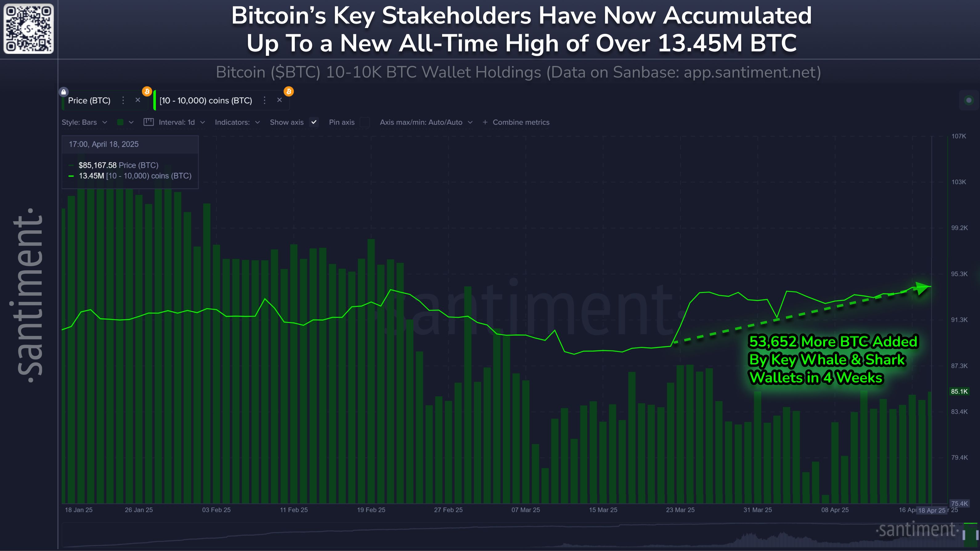Remove the Price (BTC) metric with its X button
This screenshot has width=980, height=551.
pos(137,100)
